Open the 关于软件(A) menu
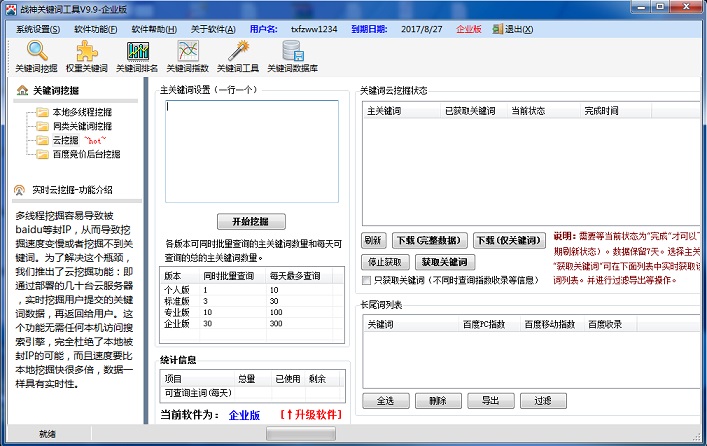Viewport: 707px width, 446px height. [x=213, y=29]
